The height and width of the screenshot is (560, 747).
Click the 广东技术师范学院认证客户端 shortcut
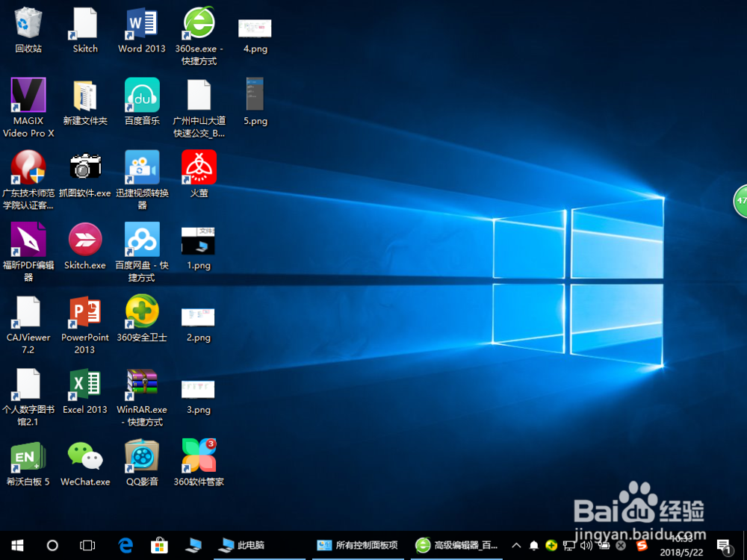point(28,180)
